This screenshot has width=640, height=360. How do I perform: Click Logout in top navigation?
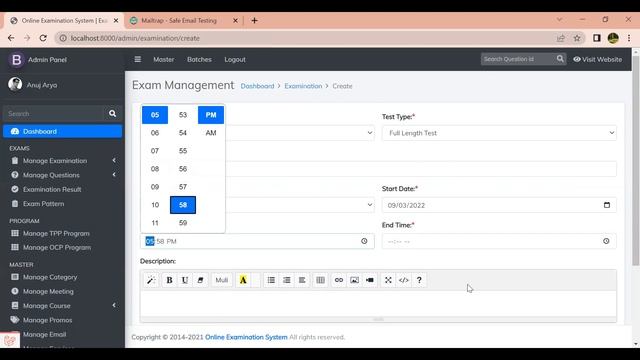pyautogui.click(x=235, y=59)
